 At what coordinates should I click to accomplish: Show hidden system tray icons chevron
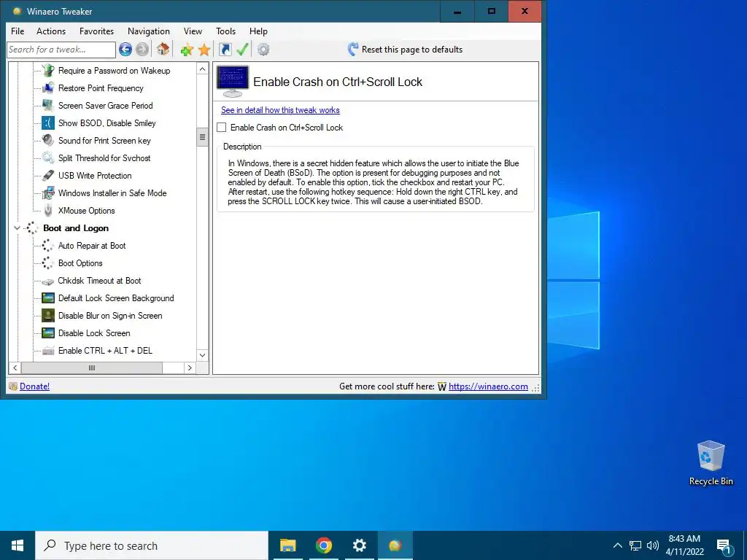coord(617,545)
